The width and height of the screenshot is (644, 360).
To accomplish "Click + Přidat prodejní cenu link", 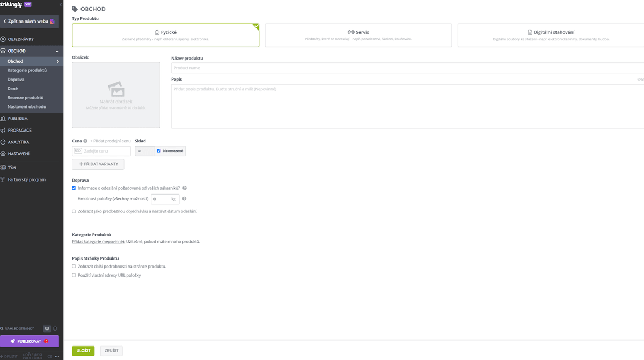I will (110, 141).
